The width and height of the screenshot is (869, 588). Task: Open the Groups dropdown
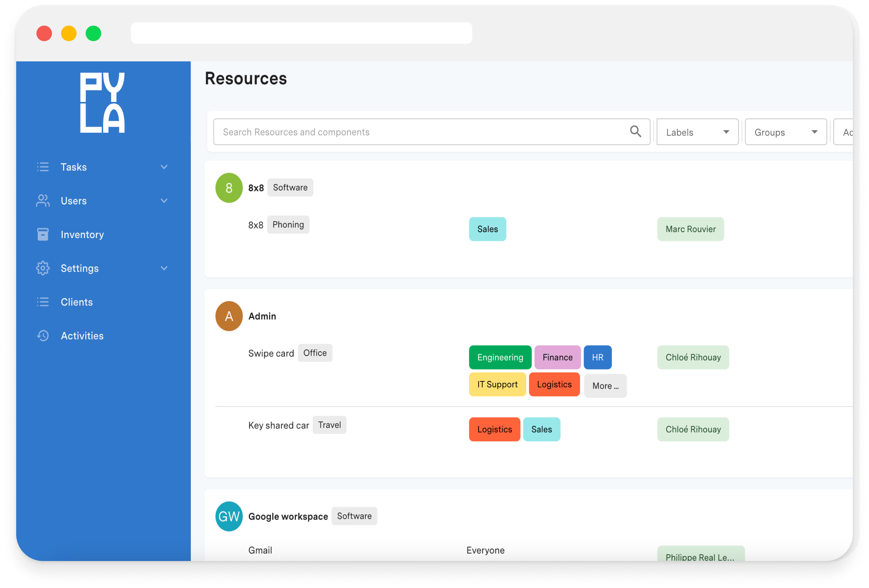pyautogui.click(x=786, y=131)
